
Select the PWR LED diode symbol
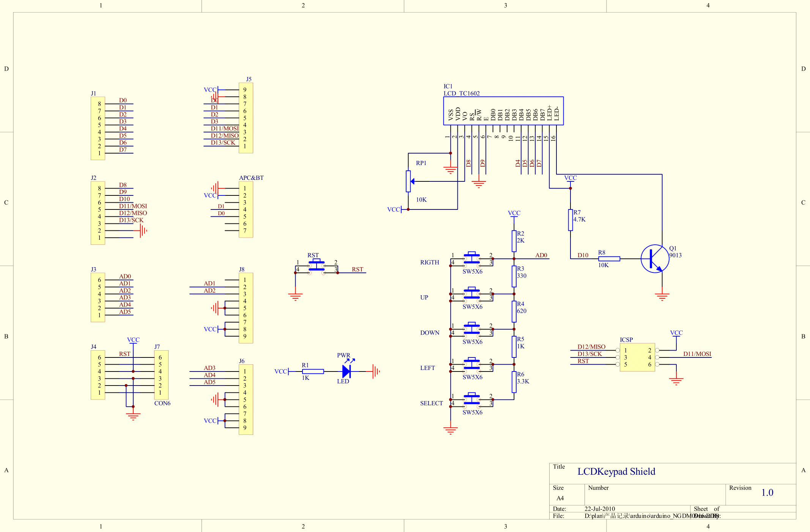[346, 371]
